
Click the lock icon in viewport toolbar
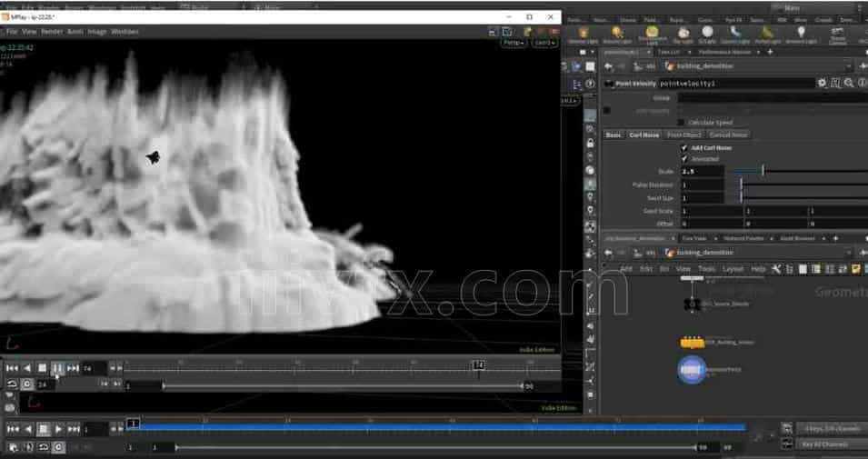point(590,144)
